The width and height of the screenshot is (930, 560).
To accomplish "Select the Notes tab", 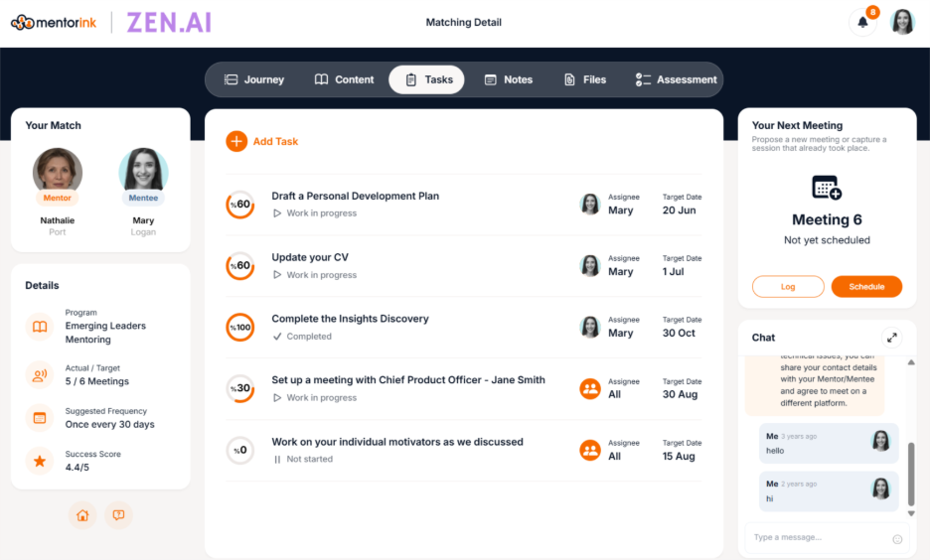I will pos(508,79).
